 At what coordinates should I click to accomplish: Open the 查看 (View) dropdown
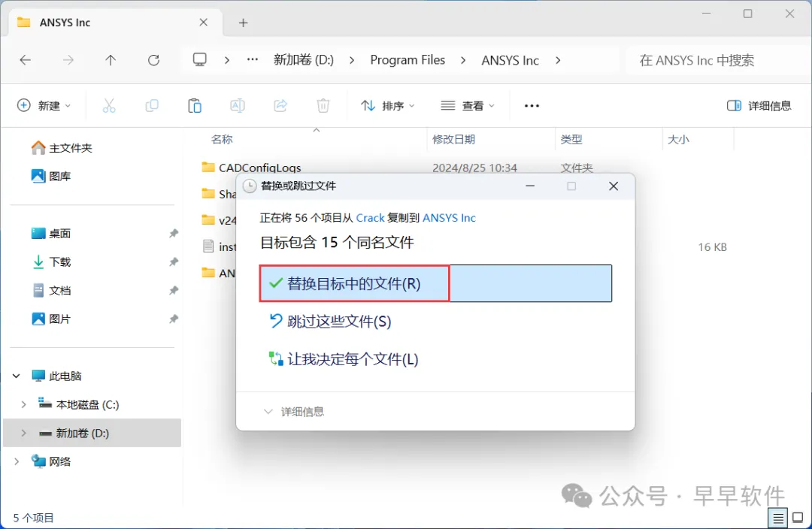468,106
